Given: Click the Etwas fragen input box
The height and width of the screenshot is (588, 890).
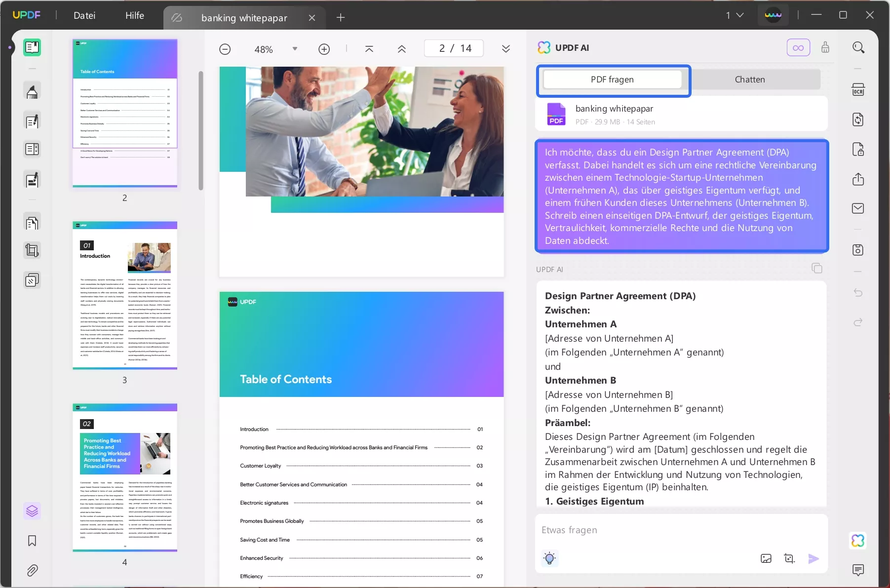Looking at the screenshot, I should coord(681,530).
